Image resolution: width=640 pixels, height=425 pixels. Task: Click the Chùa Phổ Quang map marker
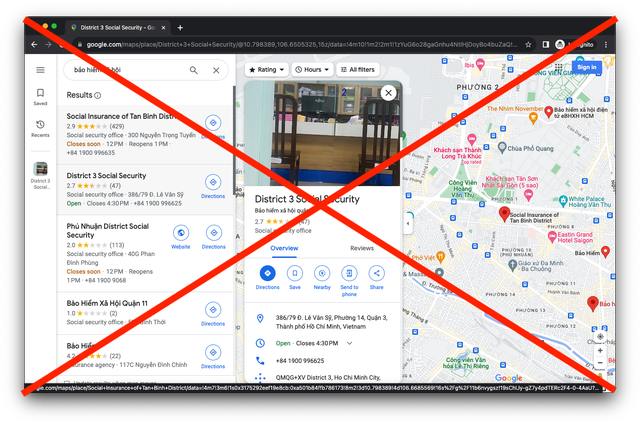click(502, 148)
